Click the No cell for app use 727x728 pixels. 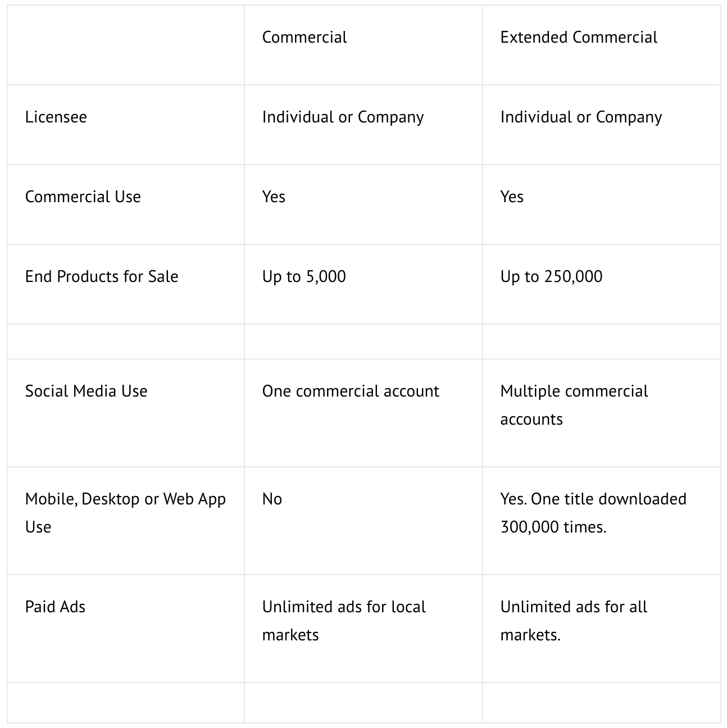[x=272, y=499]
